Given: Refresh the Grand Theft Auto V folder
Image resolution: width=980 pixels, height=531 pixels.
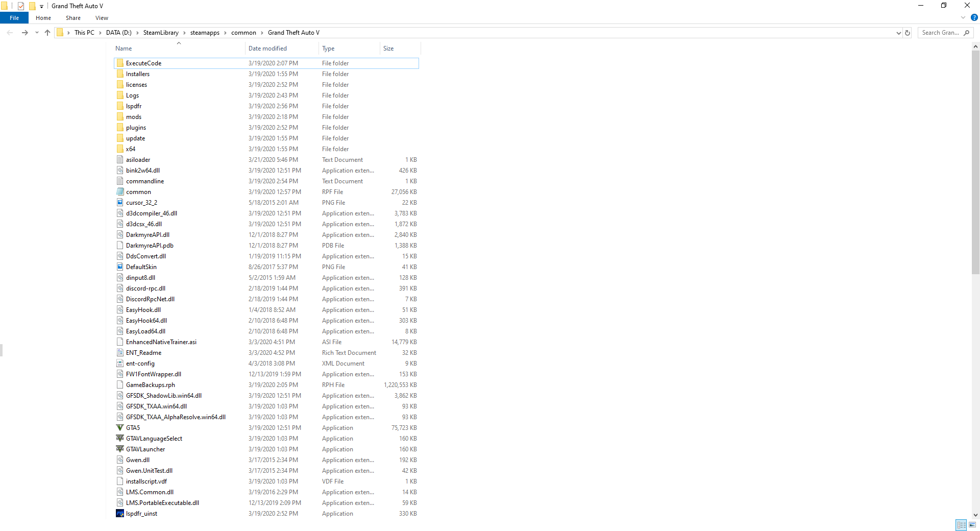Looking at the screenshot, I should coord(908,33).
